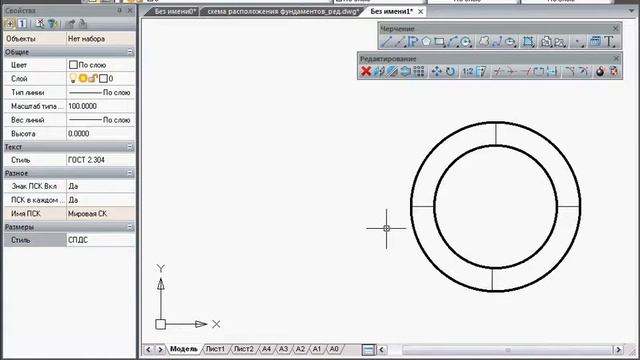Switch to the A0 layout tab
This screenshot has width=640, height=360.
(334, 349)
